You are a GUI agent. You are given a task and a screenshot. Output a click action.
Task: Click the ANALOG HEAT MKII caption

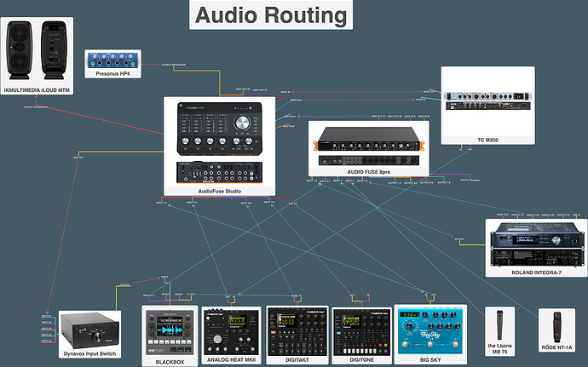[x=232, y=360]
